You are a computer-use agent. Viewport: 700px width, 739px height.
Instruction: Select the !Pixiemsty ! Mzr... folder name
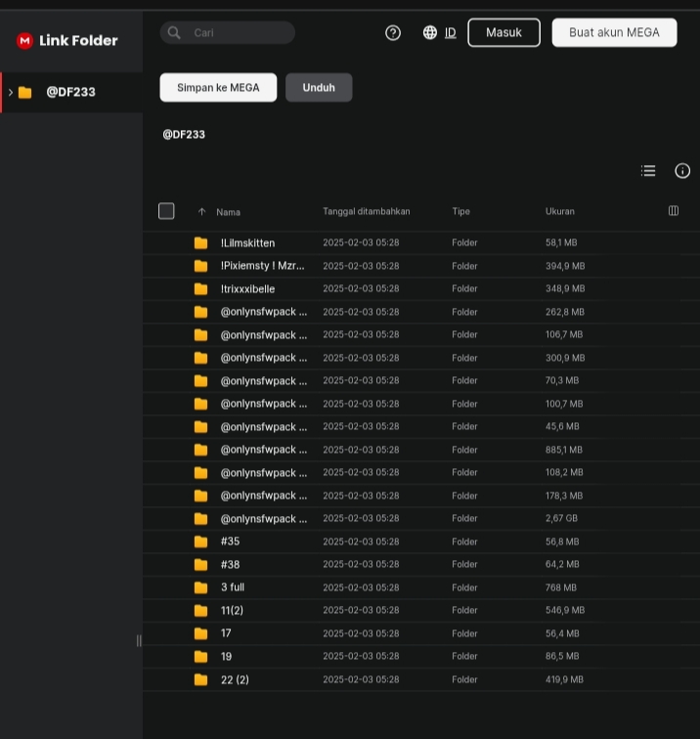(x=263, y=266)
